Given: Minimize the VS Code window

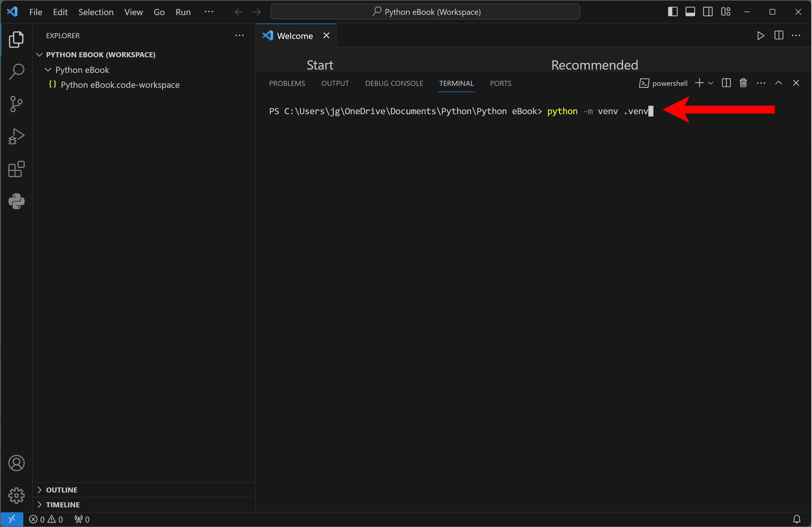Looking at the screenshot, I should coord(747,12).
